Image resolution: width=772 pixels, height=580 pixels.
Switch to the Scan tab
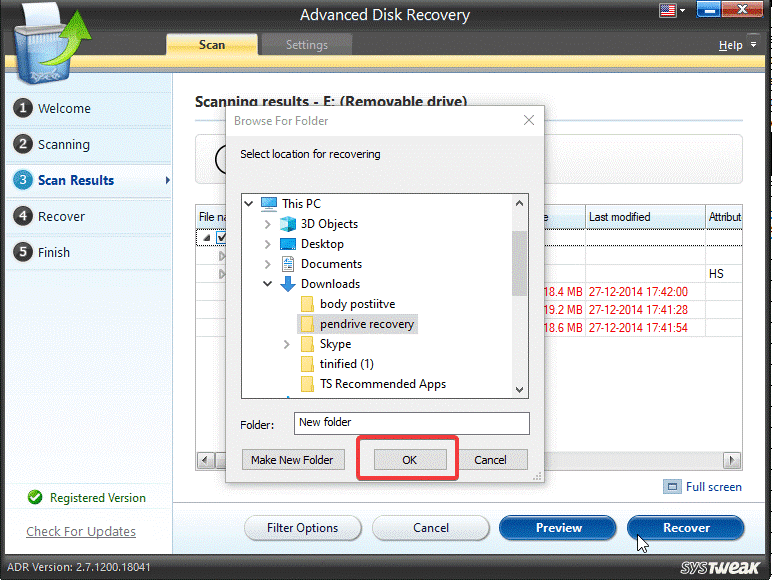212,45
